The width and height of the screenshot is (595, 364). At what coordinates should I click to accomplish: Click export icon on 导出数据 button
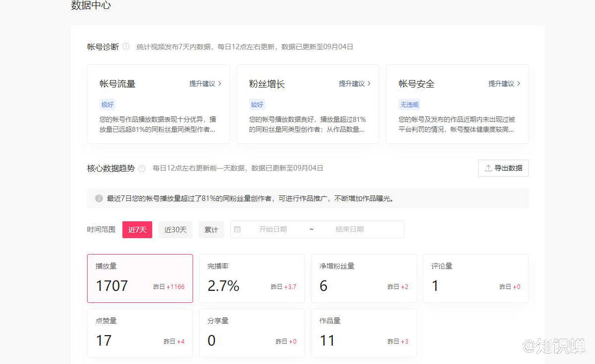488,168
